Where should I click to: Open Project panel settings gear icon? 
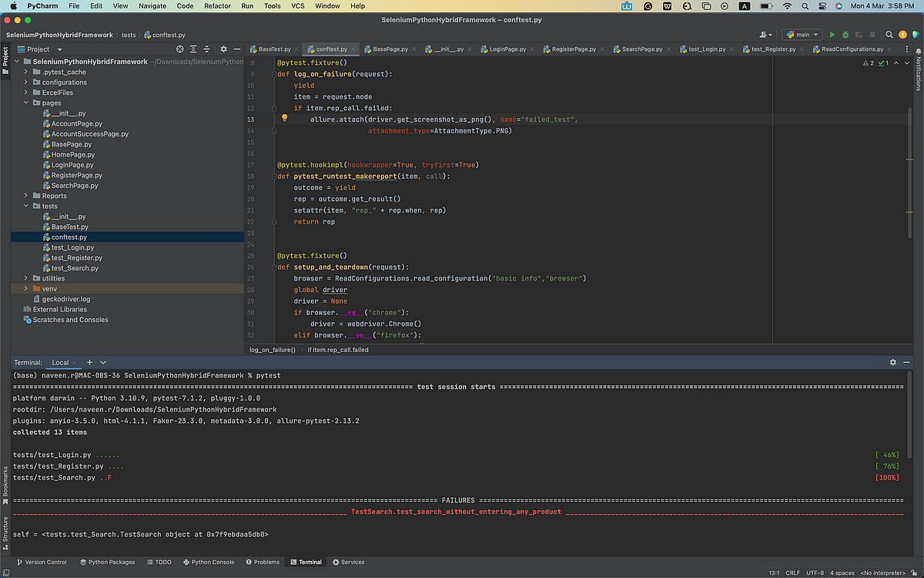pos(223,48)
